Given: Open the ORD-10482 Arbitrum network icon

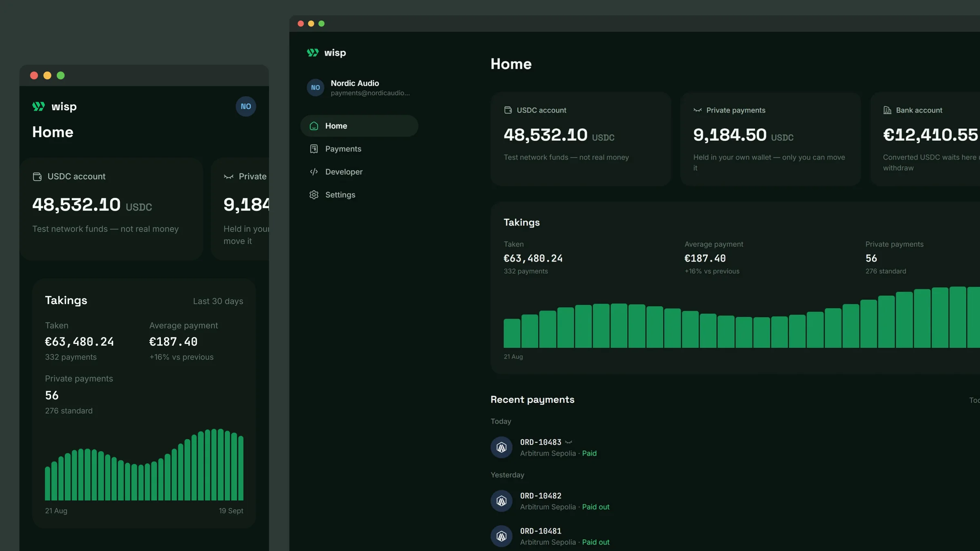Looking at the screenshot, I should 501,501.
